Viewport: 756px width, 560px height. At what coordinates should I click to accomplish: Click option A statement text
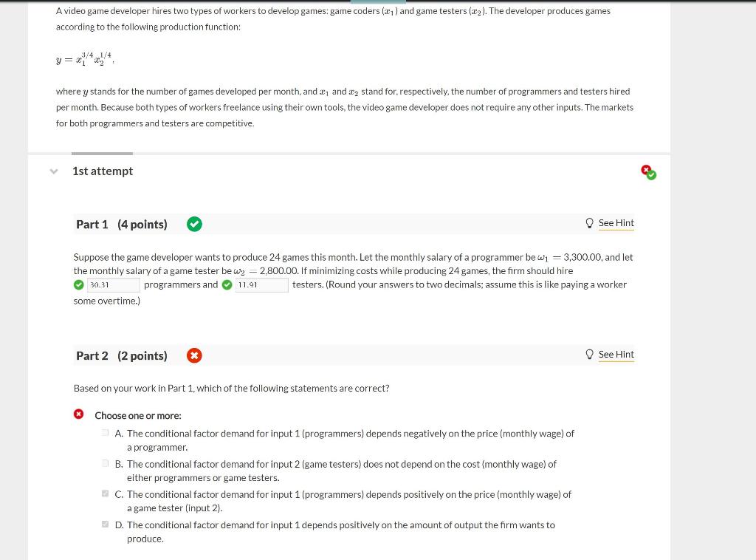point(351,440)
